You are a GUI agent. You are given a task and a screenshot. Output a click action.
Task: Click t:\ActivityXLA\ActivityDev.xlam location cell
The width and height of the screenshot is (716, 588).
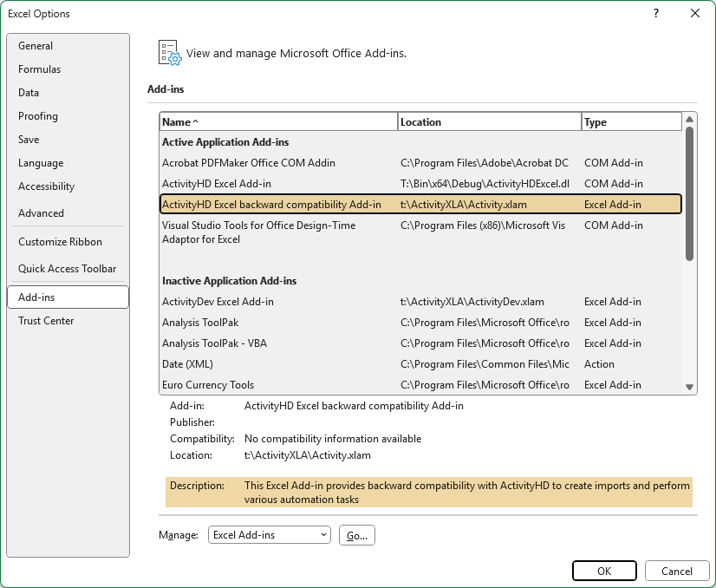[x=472, y=302]
